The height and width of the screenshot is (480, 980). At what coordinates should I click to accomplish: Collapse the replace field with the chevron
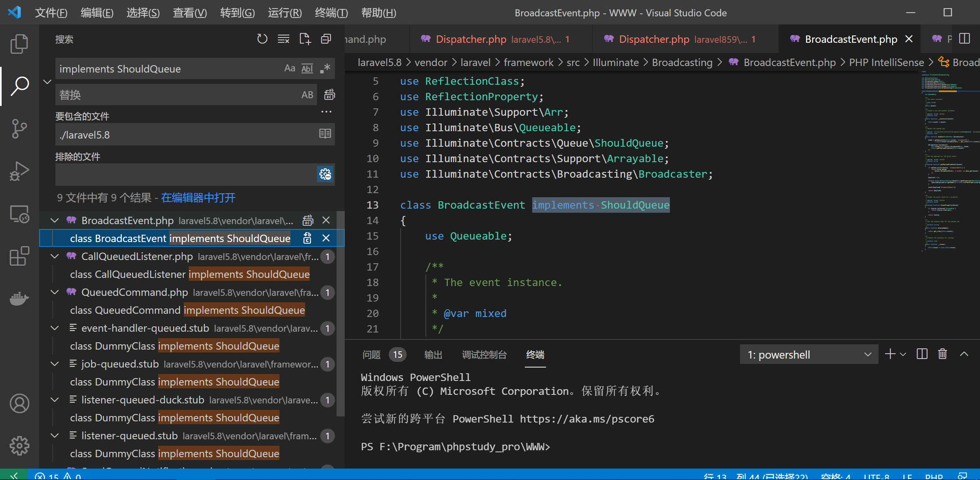coord(47,81)
